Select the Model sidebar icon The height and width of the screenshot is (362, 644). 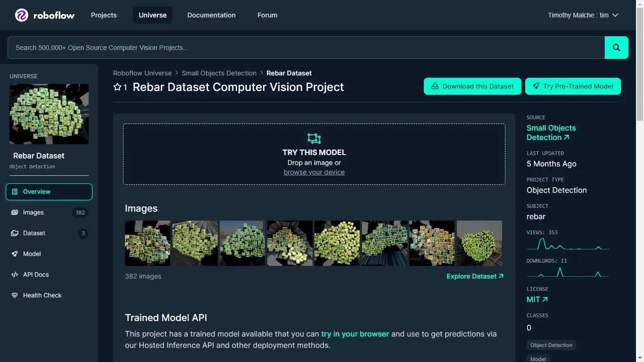coord(16,254)
